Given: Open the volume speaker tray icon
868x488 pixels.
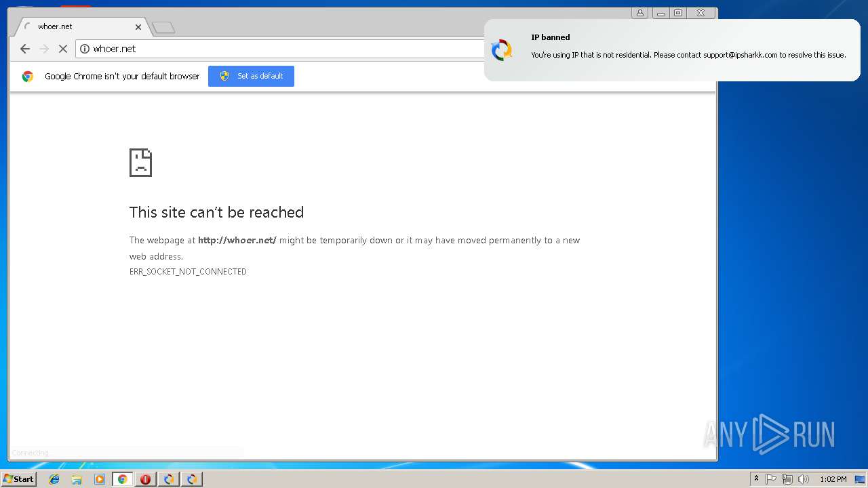Looking at the screenshot, I should pos(804,479).
